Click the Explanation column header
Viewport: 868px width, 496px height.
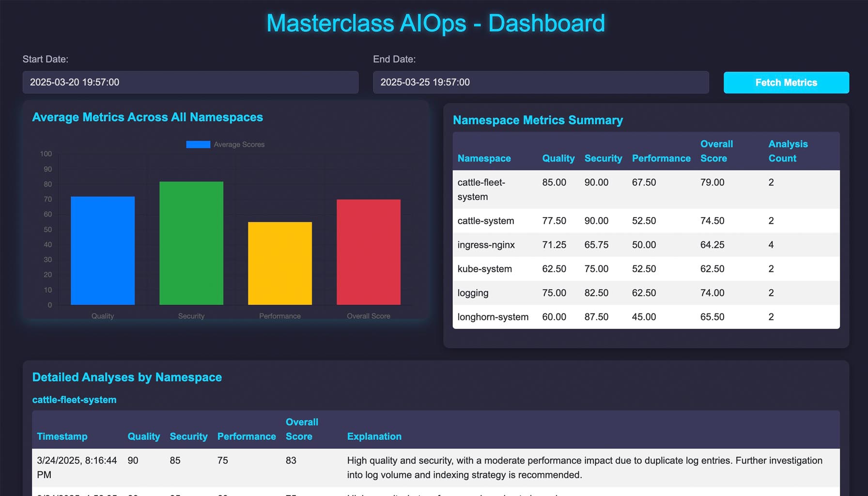(x=374, y=436)
